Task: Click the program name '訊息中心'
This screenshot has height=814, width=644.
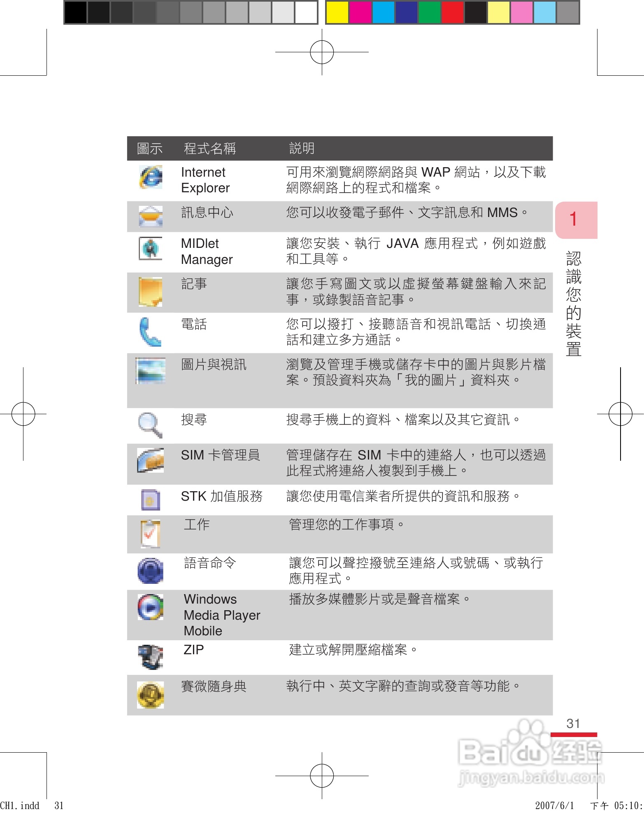Action: click(x=207, y=212)
